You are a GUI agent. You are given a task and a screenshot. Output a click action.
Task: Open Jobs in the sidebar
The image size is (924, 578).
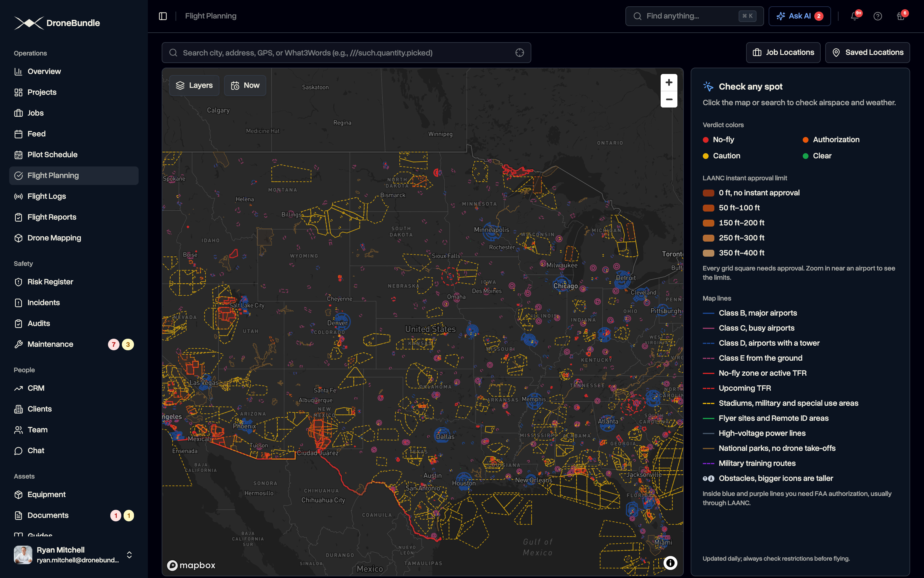pos(74,113)
